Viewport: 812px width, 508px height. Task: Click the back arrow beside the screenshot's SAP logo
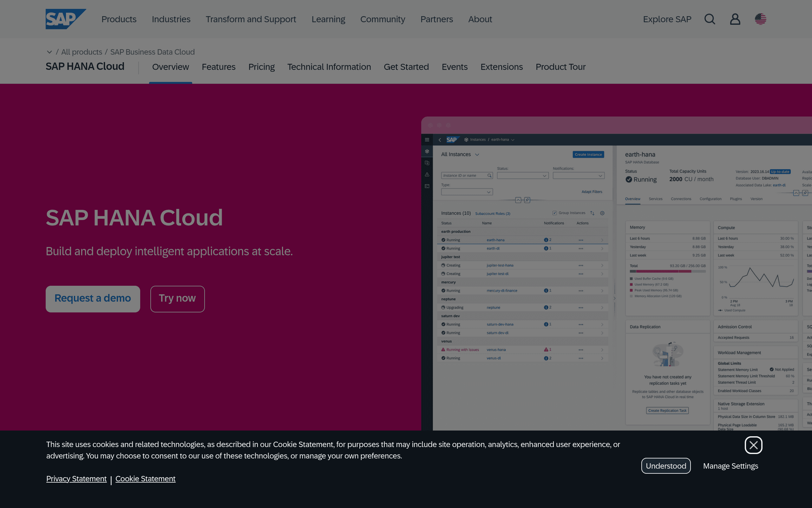coord(440,140)
